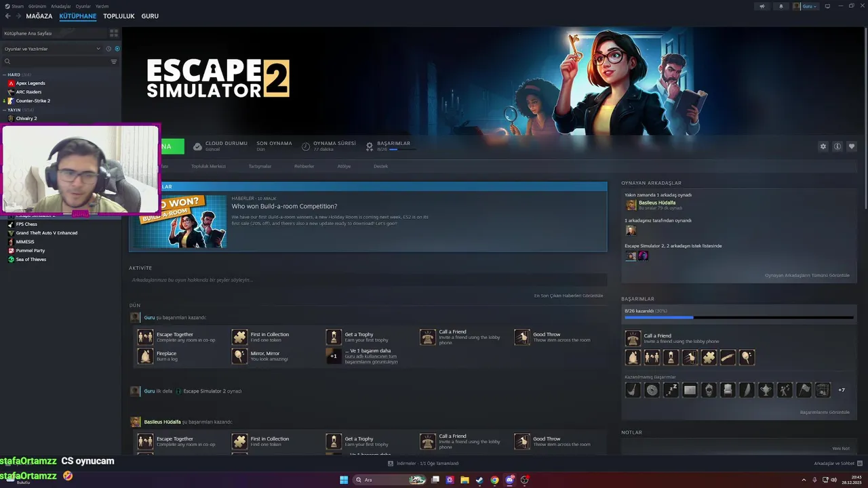Viewport: 868px width, 488px height.
Task: Select Apex Legends in library
Action: pos(31,83)
